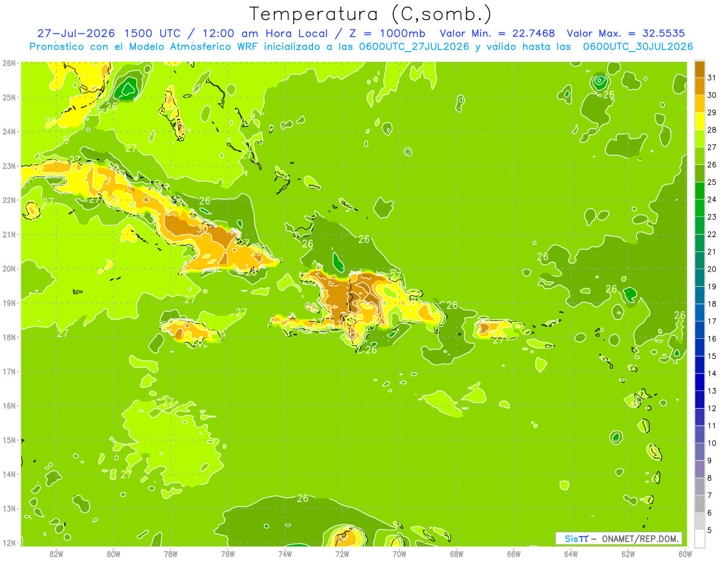
Task: Click the "15" label on the color scale
Action: (712, 356)
